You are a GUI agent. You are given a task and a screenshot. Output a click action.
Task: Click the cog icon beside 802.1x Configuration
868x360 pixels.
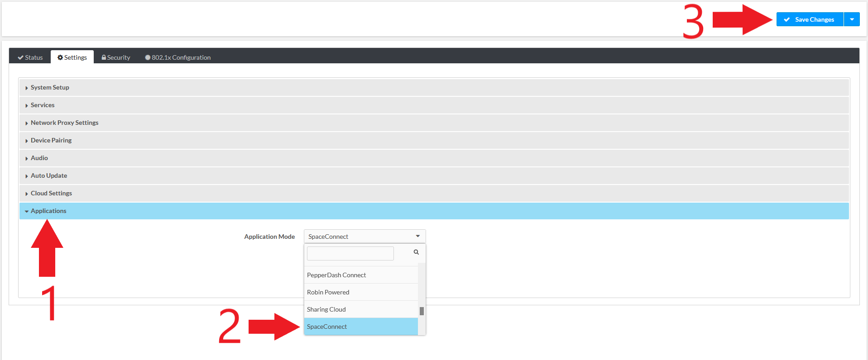148,57
